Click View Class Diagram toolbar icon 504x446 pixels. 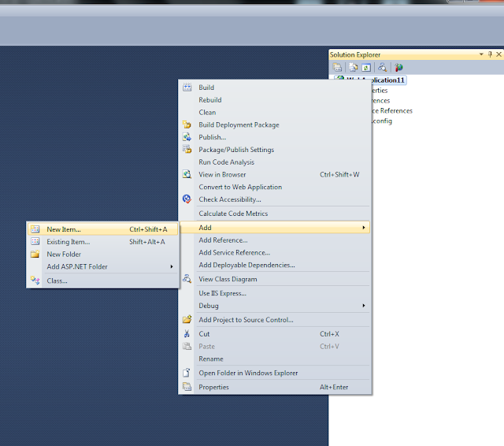point(382,68)
